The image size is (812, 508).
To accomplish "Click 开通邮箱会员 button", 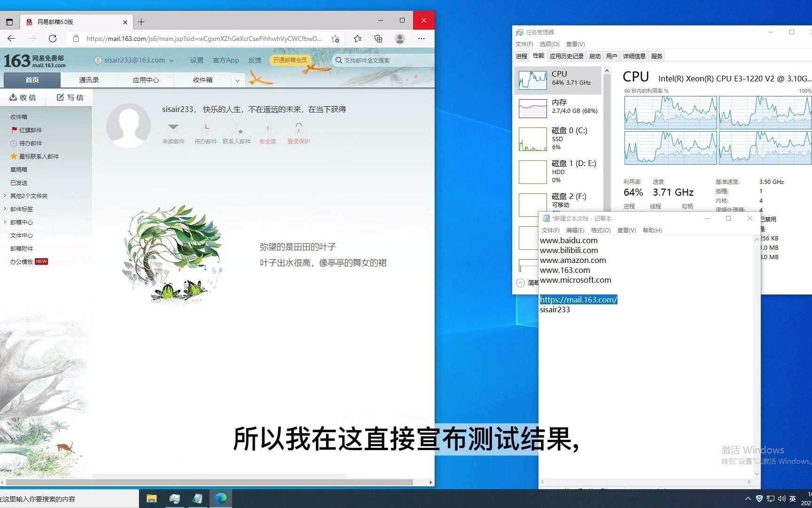I will click(290, 60).
